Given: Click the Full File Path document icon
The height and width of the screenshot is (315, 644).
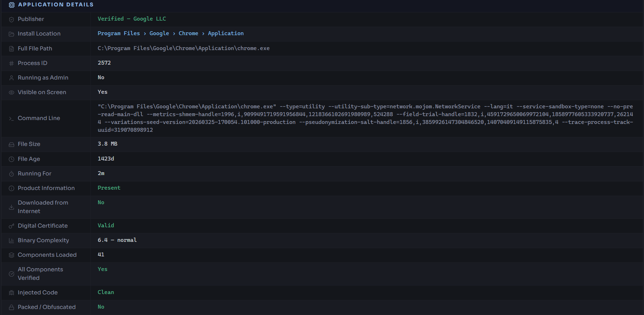Looking at the screenshot, I should [11, 49].
